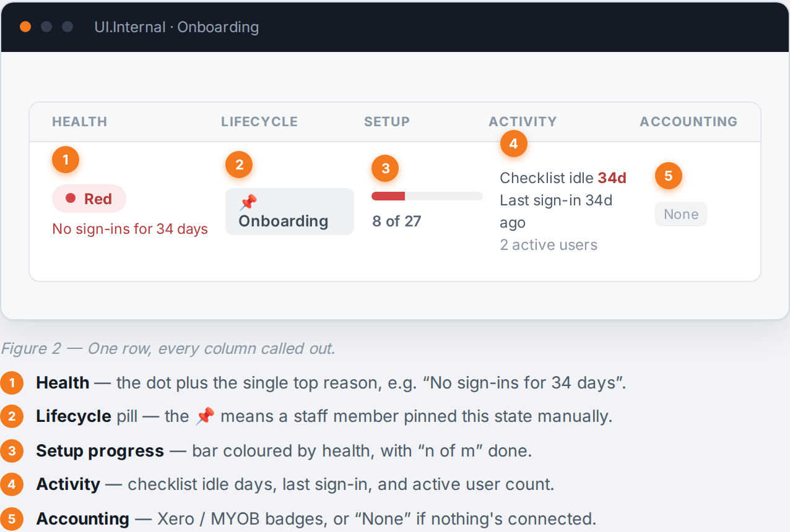Click 'No sign-ins for 34 days' reason text

pyautogui.click(x=130, y=229)
